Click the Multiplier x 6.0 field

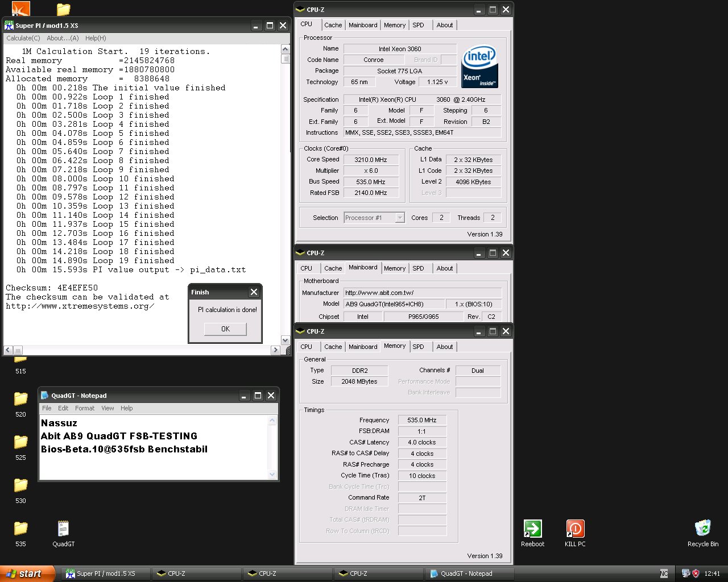[x=371, y=171]
